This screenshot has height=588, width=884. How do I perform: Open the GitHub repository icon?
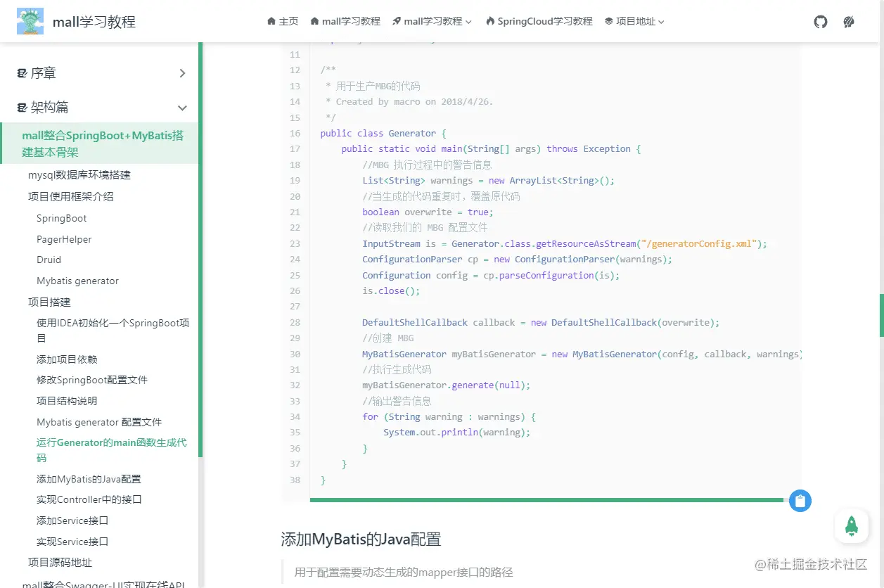tap(821, 22)
